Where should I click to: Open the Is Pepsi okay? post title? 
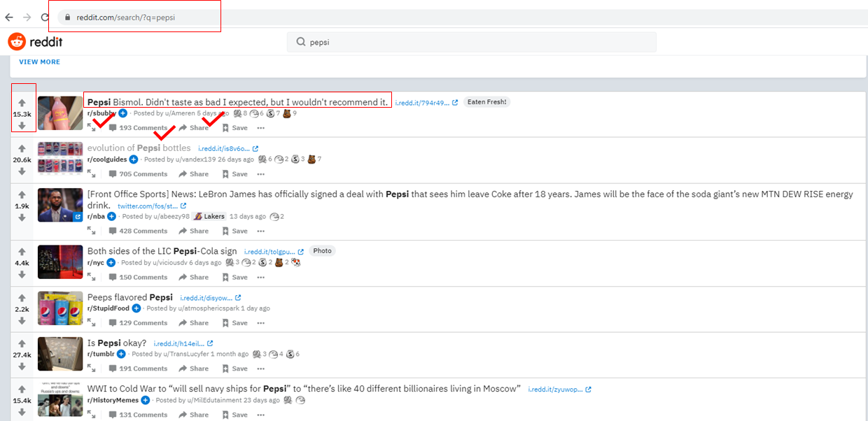pyautogui.click(x=117, y=343)
